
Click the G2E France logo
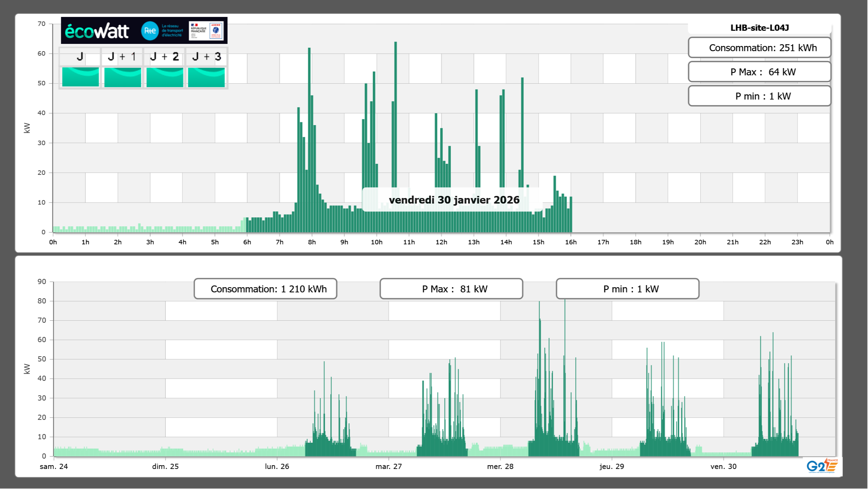(822, 466)
